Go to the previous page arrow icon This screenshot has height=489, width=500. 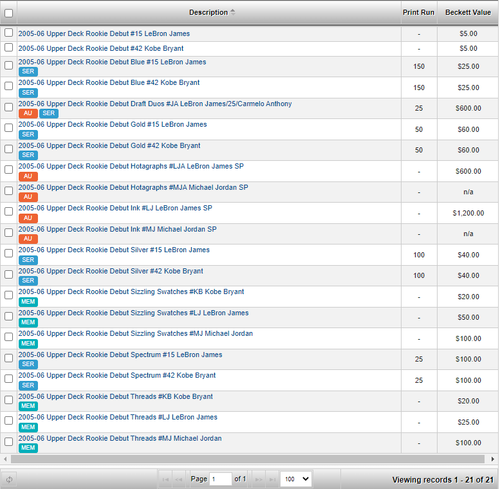178,479
